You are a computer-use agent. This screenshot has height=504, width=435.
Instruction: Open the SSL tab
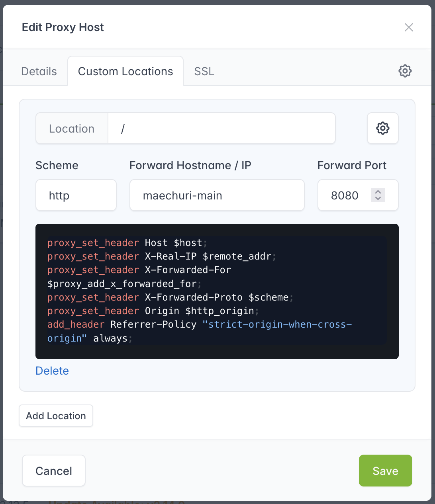click(204, 71)
